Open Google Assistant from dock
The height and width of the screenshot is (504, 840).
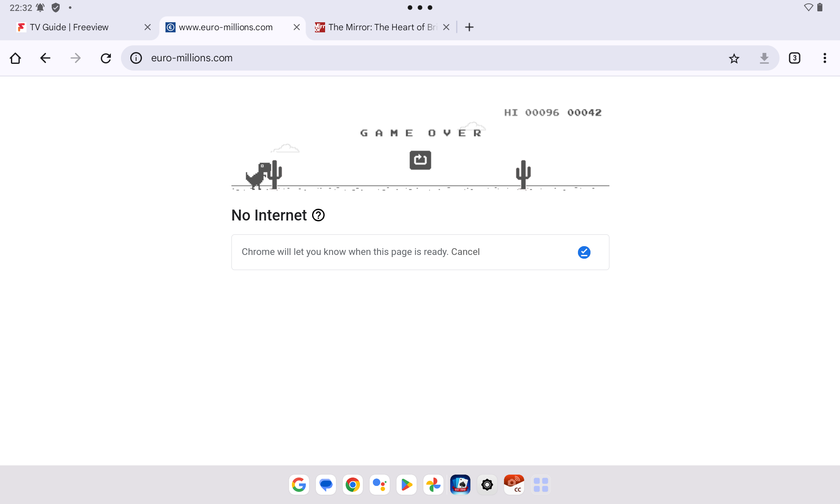click(380, 485)
